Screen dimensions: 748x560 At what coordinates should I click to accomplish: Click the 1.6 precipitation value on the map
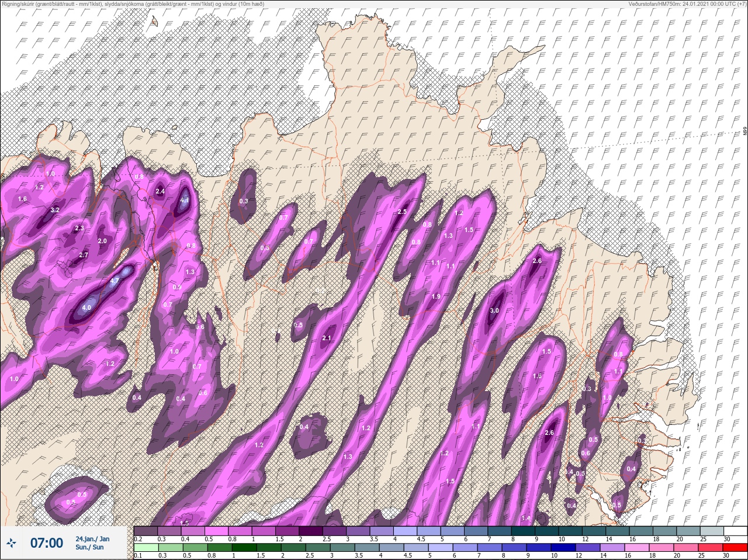point(23,199)
